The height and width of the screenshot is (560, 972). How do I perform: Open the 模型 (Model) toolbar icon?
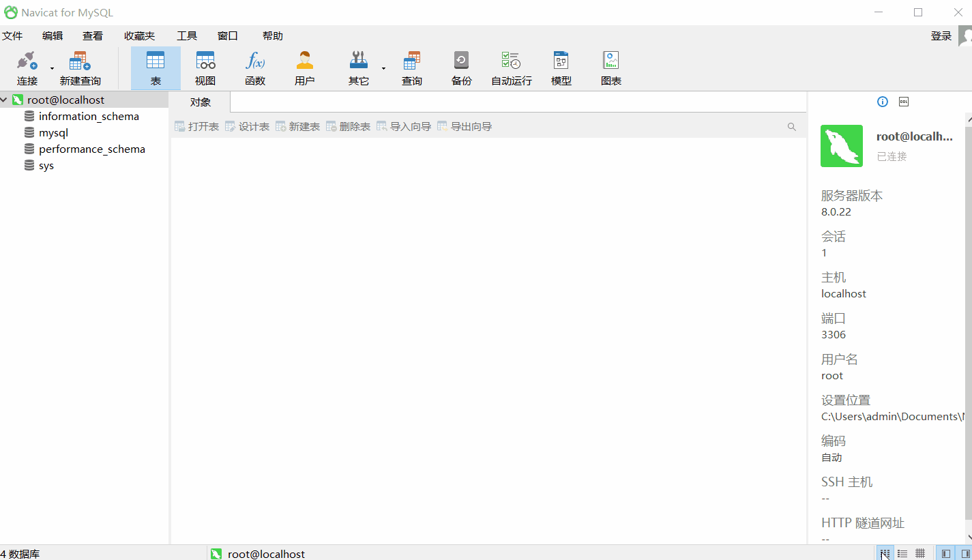[561, 61]
